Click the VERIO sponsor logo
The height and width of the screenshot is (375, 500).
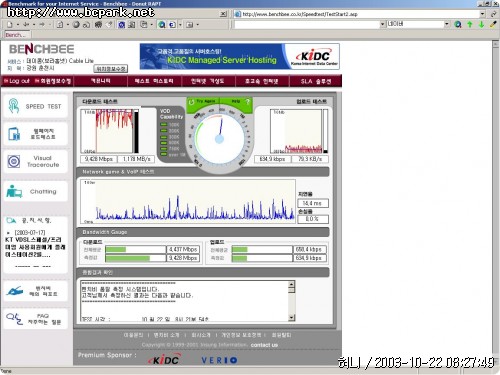pos(219,360)
